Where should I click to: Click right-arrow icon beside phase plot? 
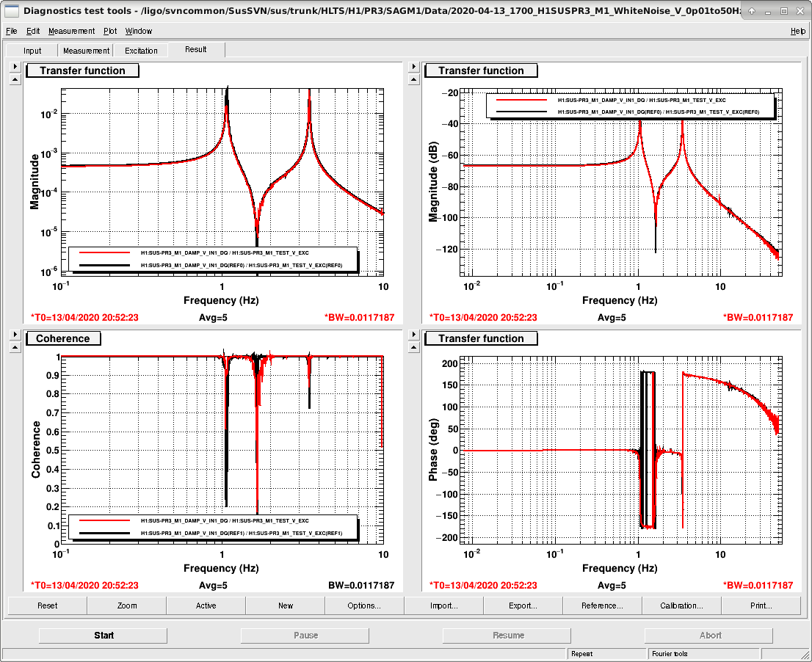(413, 335)
